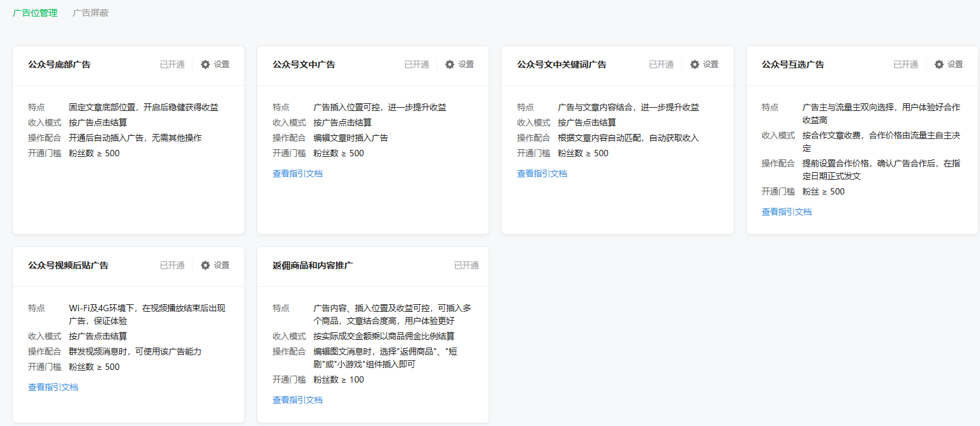
Task: Click text 编辑文章时插入广告
Action: point(350,138)
